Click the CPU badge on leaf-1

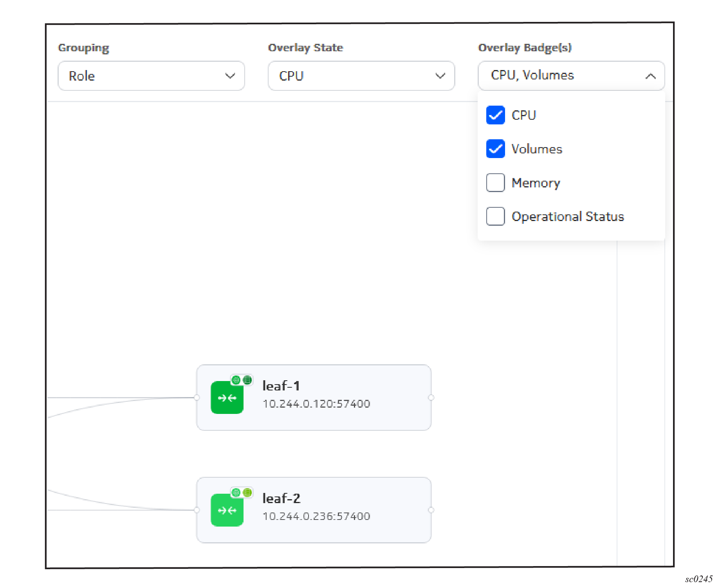(236, 380)
